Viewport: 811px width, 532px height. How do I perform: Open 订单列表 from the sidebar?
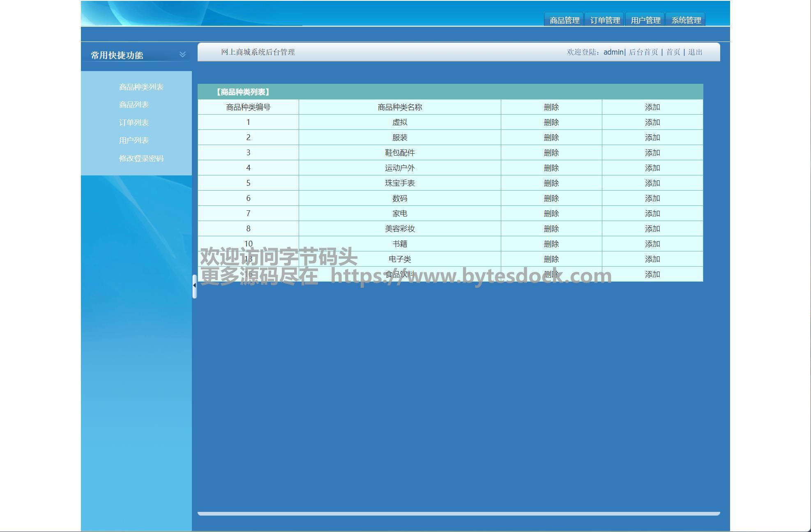(x=134, y=123)
